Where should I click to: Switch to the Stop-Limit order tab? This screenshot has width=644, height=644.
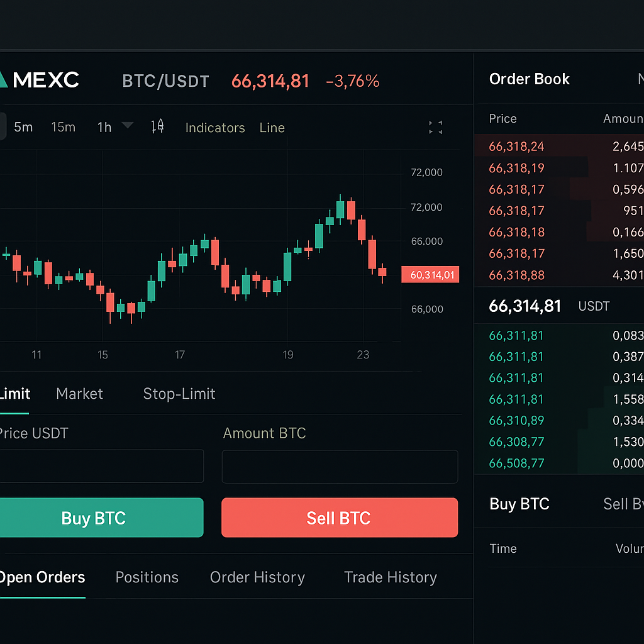(x=179, y=394)
